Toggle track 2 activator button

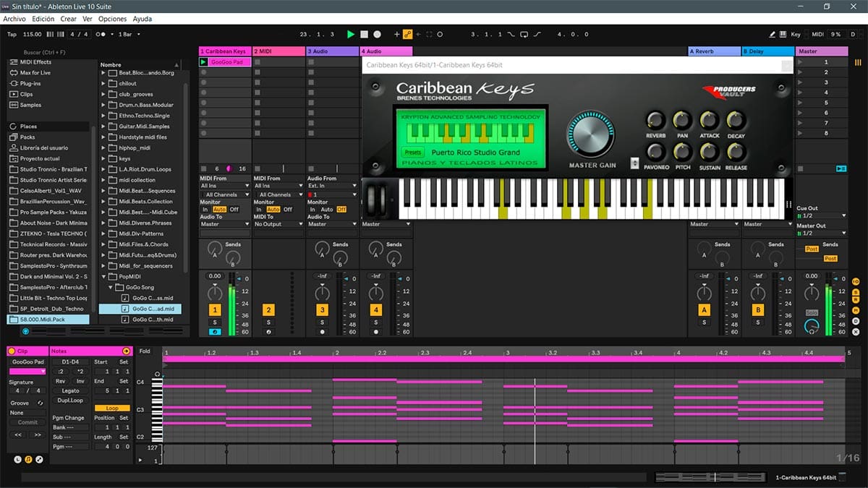coord(268,310)
